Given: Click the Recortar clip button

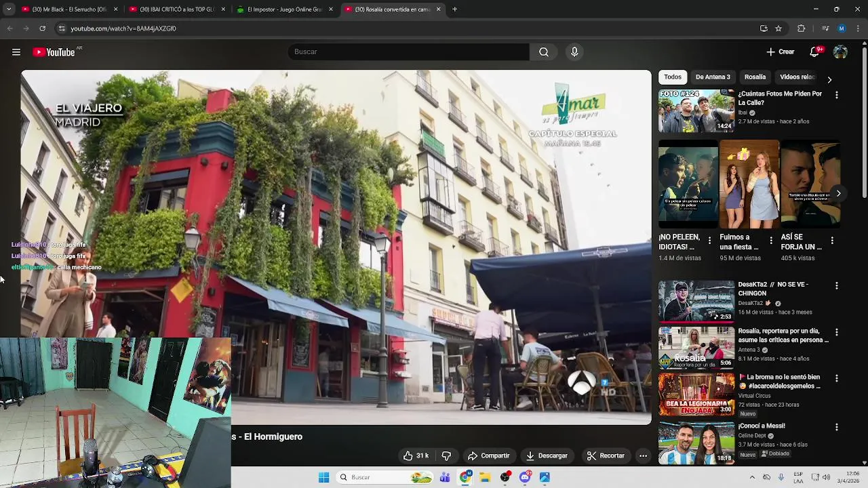Looking at the screenshot, I should pos(606,455).
